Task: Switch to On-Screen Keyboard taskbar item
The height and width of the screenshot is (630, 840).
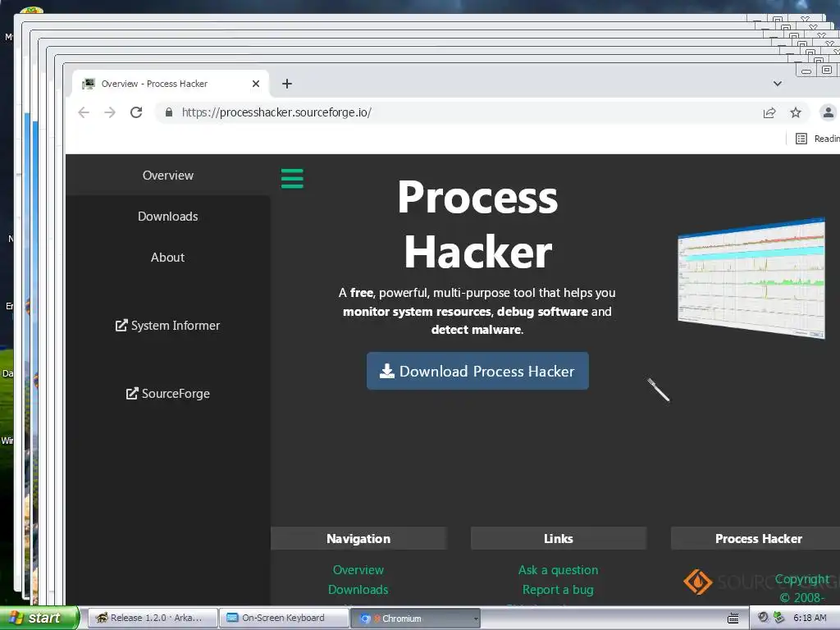Action: [284, 619]
